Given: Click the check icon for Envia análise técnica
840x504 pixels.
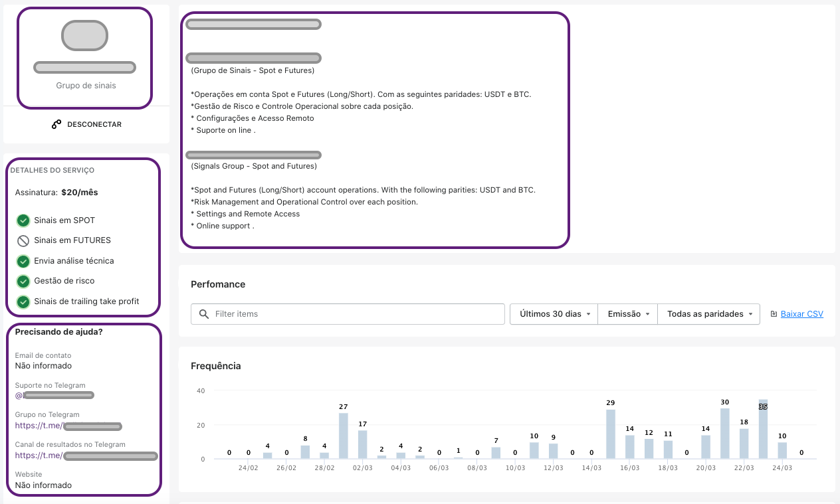Looking at the screenshot, I should 23,261.
